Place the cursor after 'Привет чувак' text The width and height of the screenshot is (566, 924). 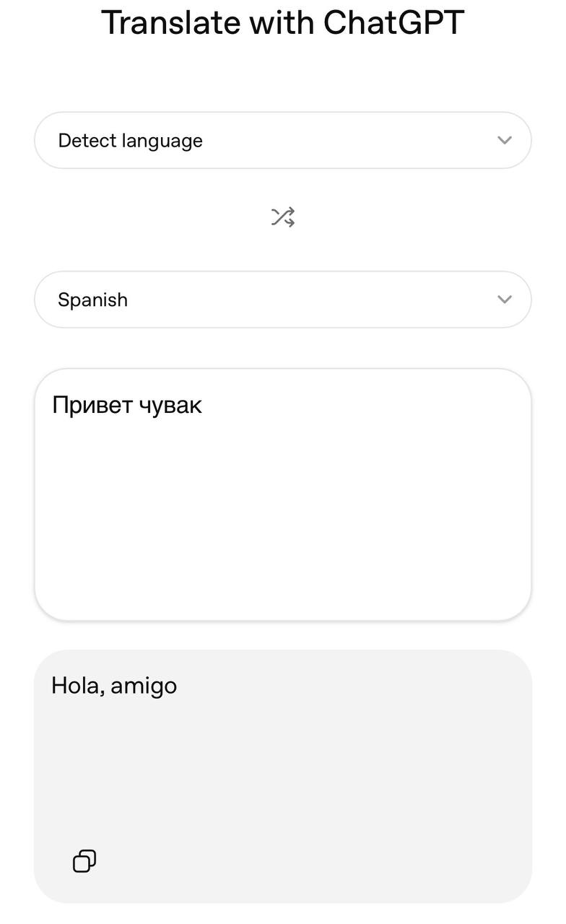(205, 405)
